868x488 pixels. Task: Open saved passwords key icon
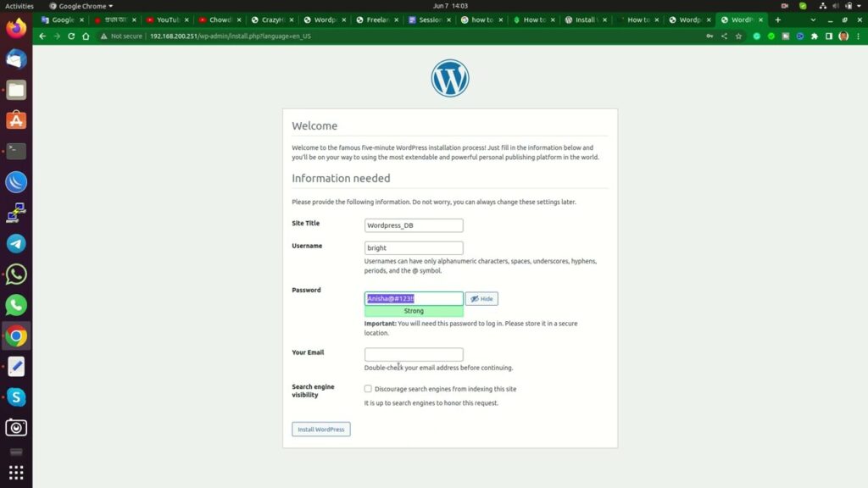tap(709, 36)
